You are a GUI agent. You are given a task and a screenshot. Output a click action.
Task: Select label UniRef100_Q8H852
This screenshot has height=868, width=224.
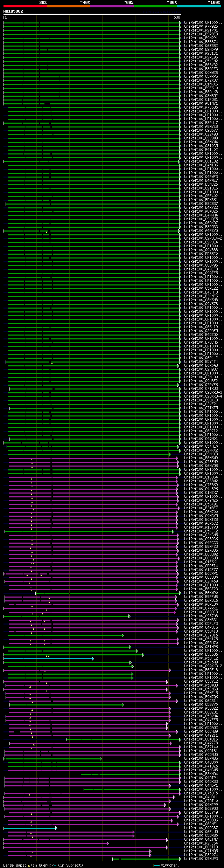tap(201, 96)
